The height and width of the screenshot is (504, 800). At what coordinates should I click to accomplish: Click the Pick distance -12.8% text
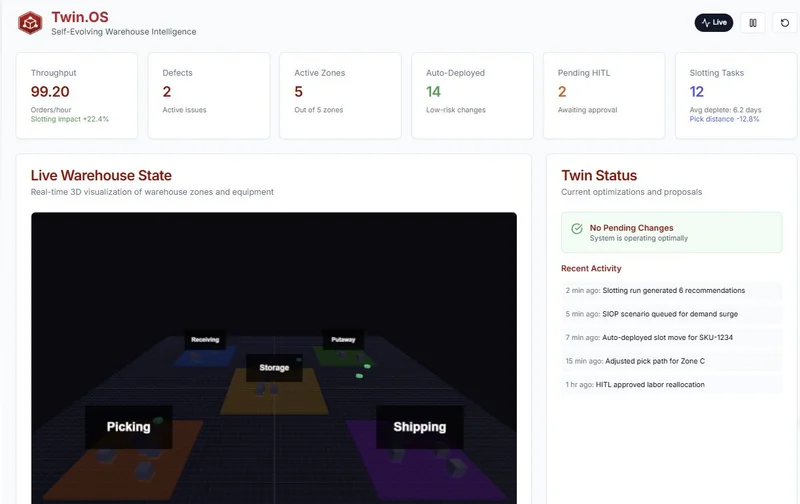point(724,119)
